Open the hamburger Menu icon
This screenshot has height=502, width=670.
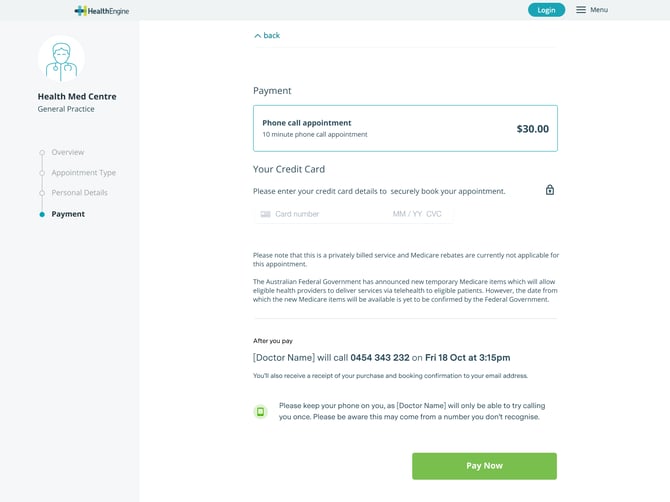pos(581,10)
